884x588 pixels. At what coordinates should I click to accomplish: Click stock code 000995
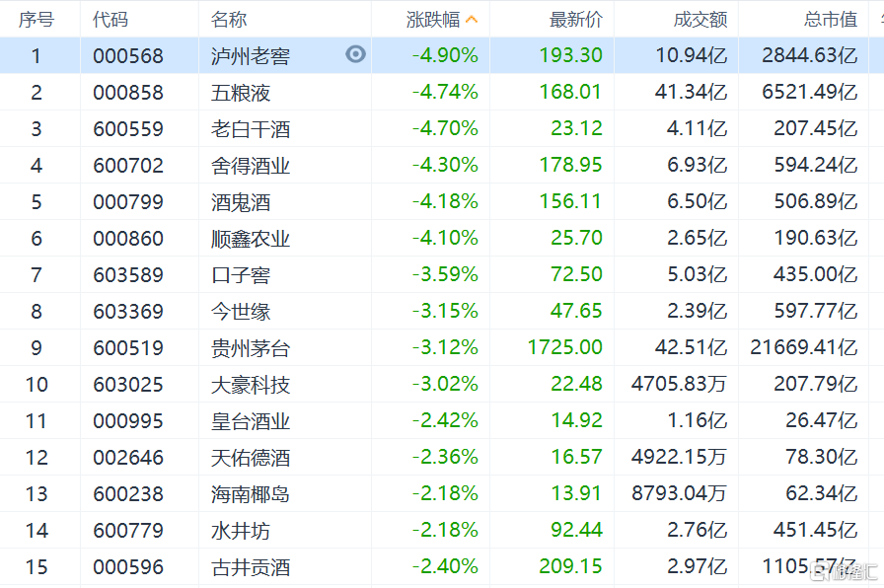(x=128, y=421)
